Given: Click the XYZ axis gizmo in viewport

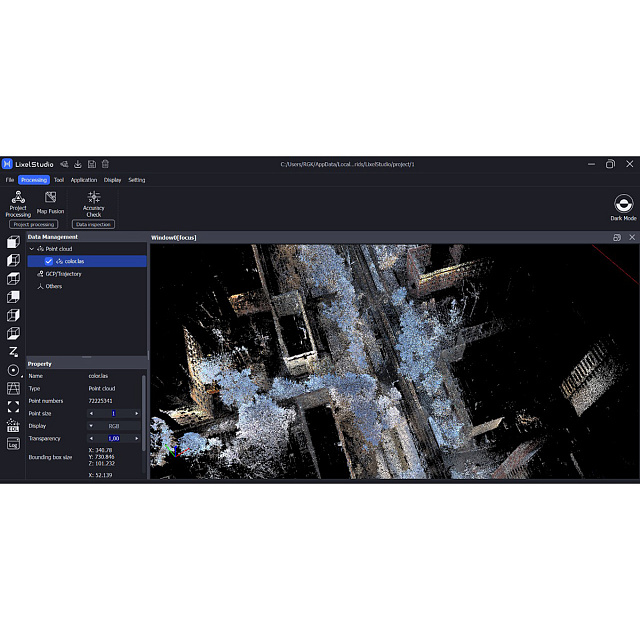Looking at the screenshot, I should click(x=176, y=450).
